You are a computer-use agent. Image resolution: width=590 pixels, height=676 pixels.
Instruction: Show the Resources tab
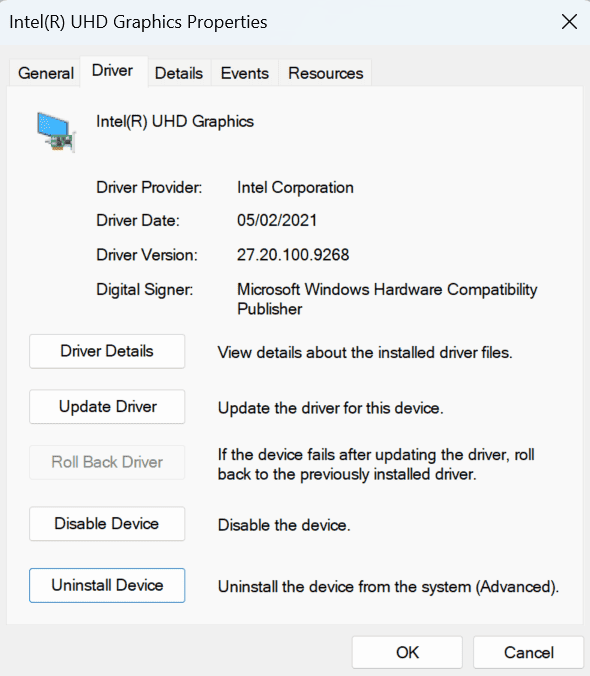(325, 73)
